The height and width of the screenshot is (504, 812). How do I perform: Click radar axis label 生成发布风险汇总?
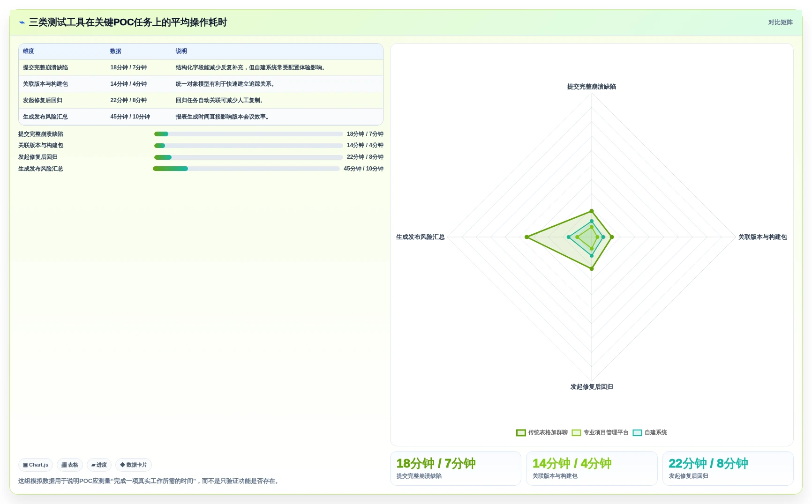click(x=421, y=237)
